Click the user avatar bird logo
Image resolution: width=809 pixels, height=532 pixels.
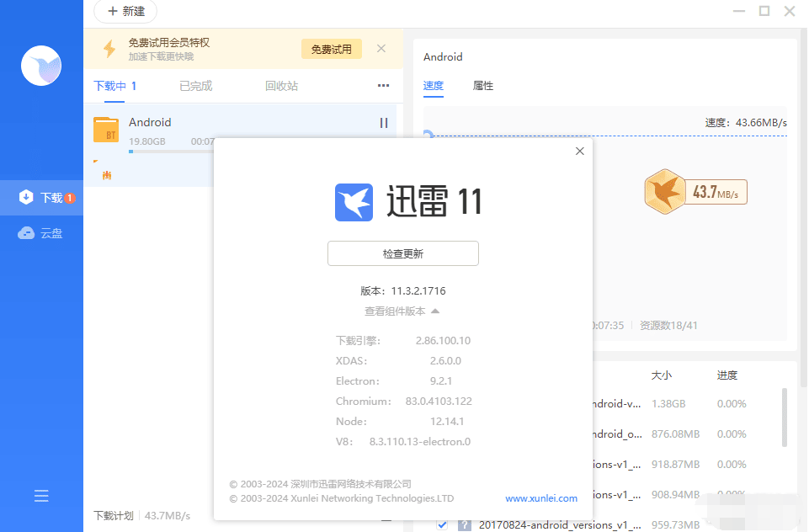coord(41,66)
